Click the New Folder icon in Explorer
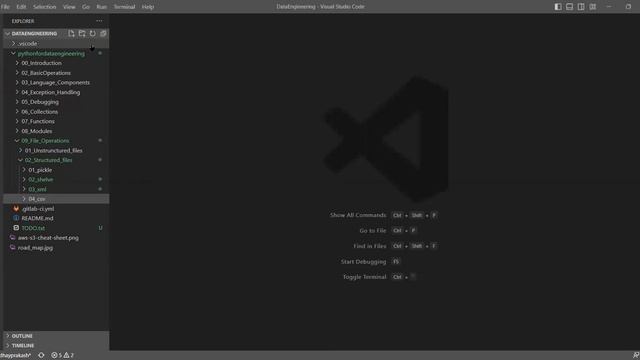640x360 pixels. [82, 33]
